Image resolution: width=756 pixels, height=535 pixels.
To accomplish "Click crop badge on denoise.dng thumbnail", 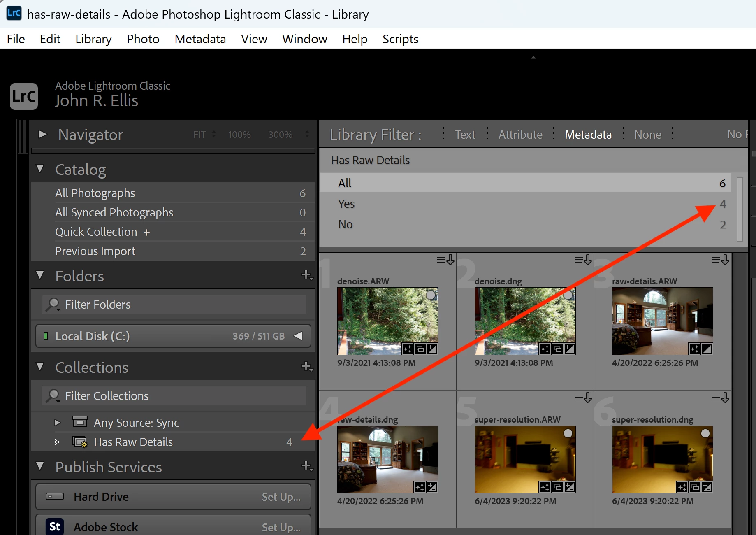I will [557, 349].
